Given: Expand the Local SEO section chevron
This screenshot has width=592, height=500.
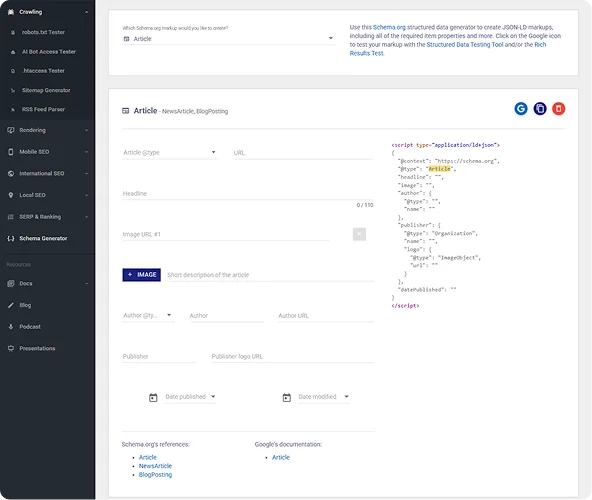Looking at the screenshot, I should [86, 195].
